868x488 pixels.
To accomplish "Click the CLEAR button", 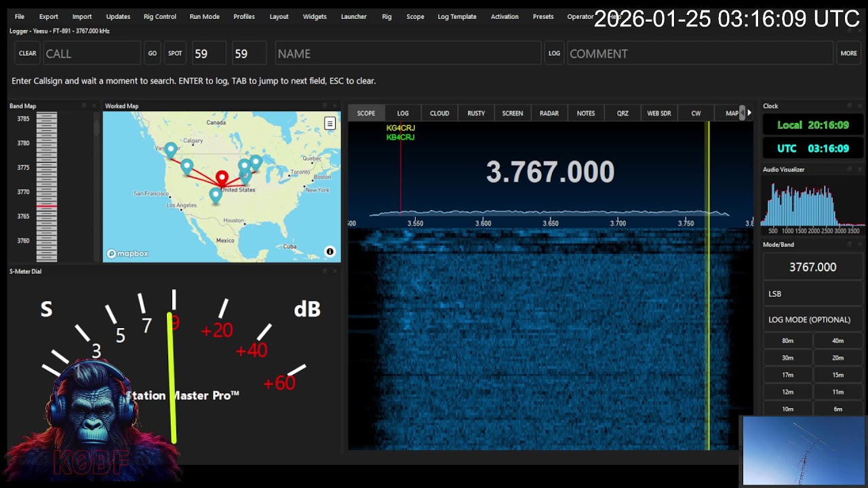I will (28, 54).
